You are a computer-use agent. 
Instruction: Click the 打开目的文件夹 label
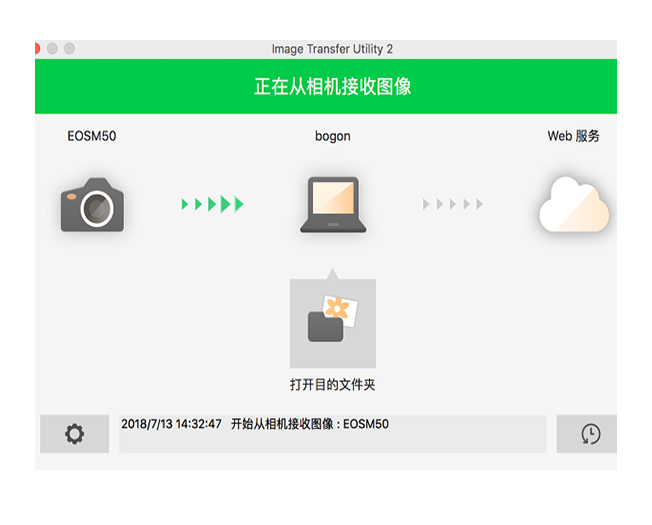point(333,385)
